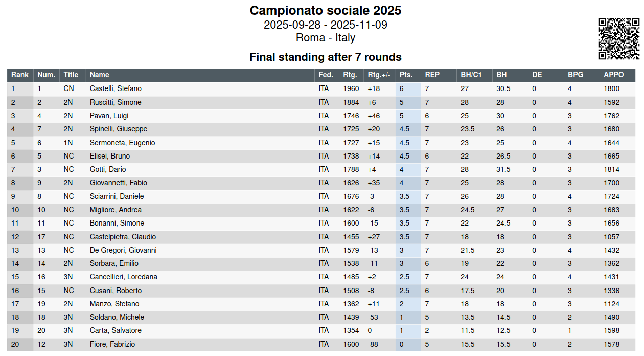
Task: Click the Rank column header
Action: tap(20, 75)
